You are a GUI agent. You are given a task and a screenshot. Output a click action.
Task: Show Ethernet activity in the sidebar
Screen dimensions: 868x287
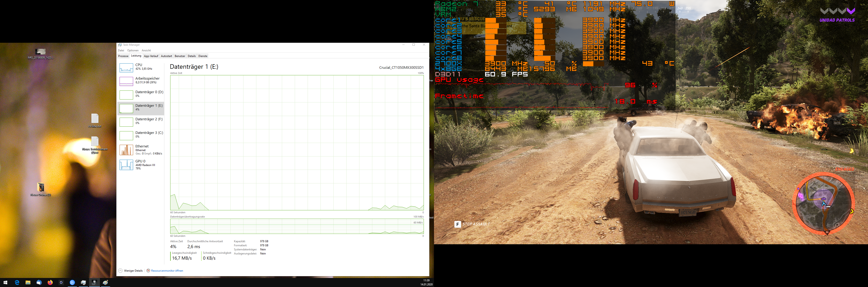click(x=141, y=150)
